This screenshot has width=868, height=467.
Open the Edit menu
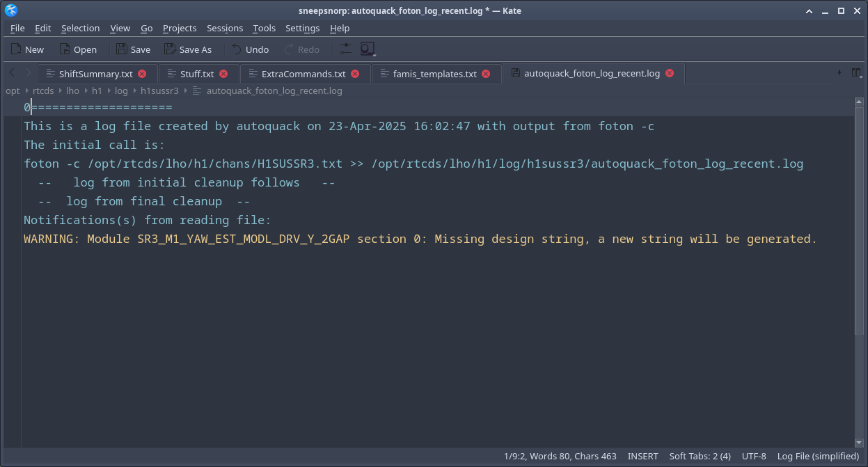pyautogui.click(x=43, y=28)
